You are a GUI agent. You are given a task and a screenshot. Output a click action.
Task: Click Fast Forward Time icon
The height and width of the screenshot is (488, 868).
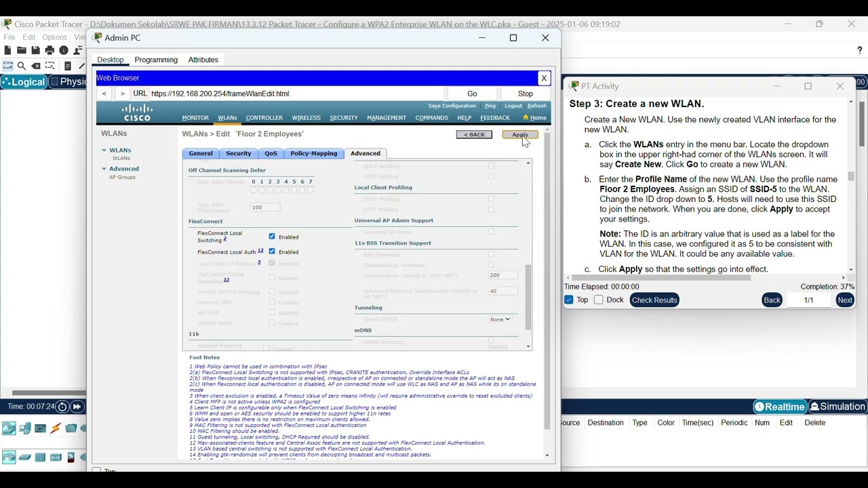pyautogui.click(x=77, y=407)
